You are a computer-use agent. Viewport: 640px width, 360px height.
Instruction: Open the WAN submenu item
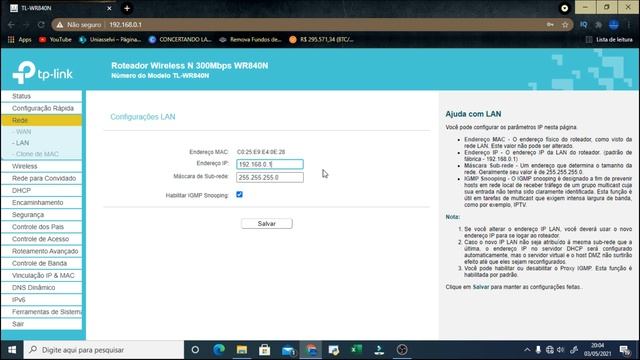(x=22, y=132)
